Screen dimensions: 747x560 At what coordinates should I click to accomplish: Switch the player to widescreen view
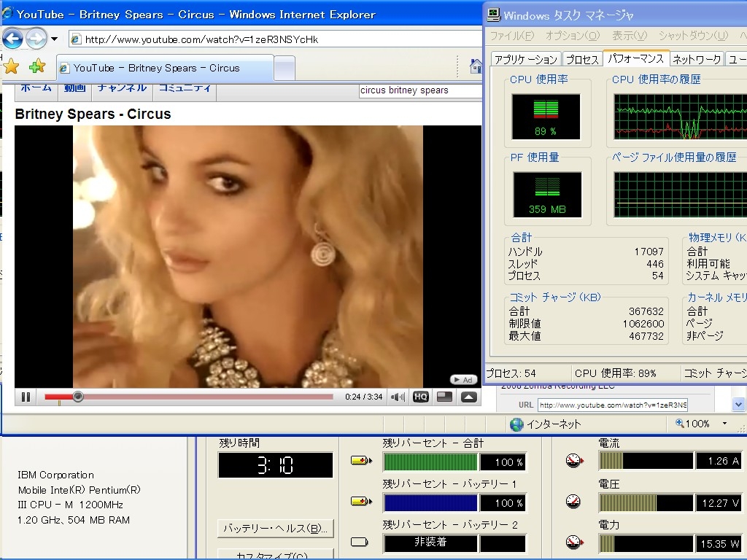[x=444, y=397]
